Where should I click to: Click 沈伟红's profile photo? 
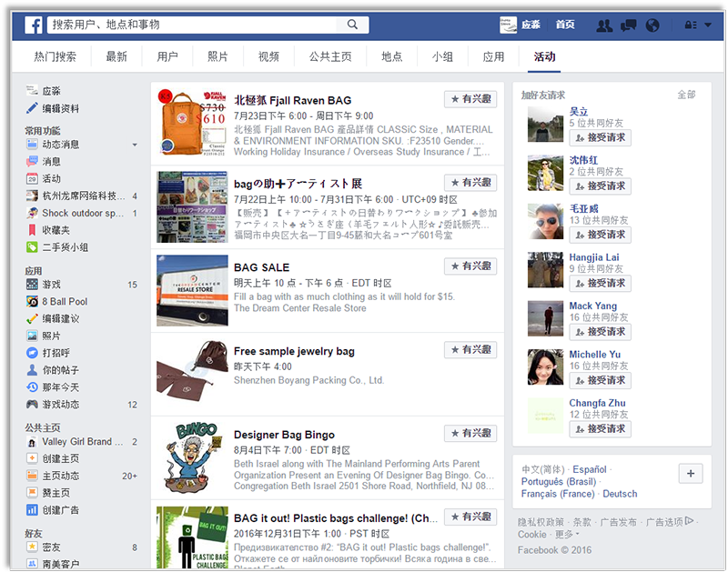[545, 173]
